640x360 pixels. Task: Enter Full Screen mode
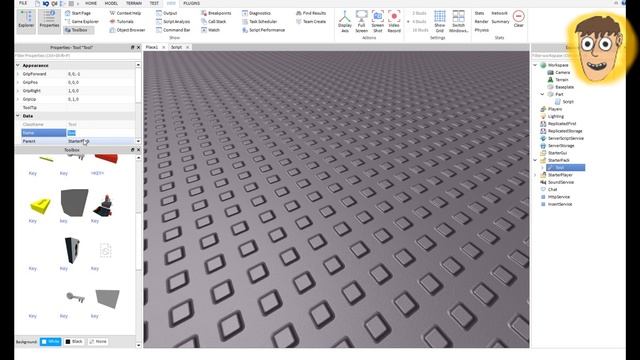tap(361, 22)
